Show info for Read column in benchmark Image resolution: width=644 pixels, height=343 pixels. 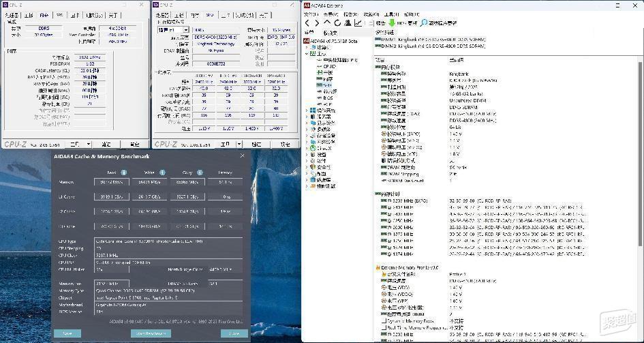tap(123, 173)
